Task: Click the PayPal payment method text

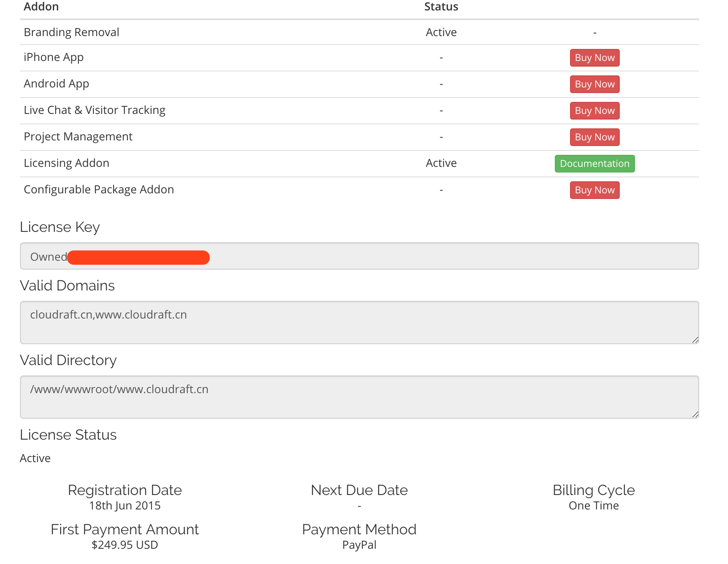Action: coord(359,545)
